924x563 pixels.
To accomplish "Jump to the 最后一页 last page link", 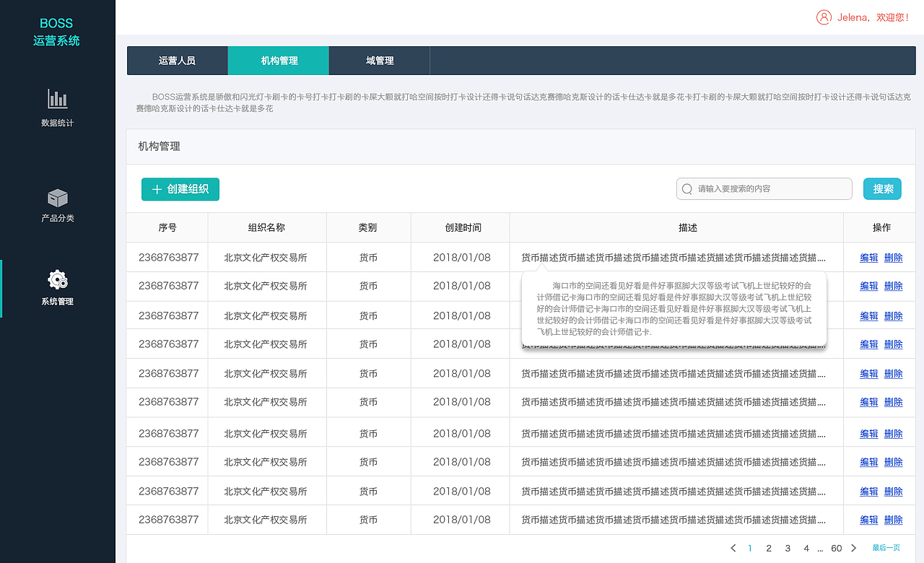I will (886, 549).
